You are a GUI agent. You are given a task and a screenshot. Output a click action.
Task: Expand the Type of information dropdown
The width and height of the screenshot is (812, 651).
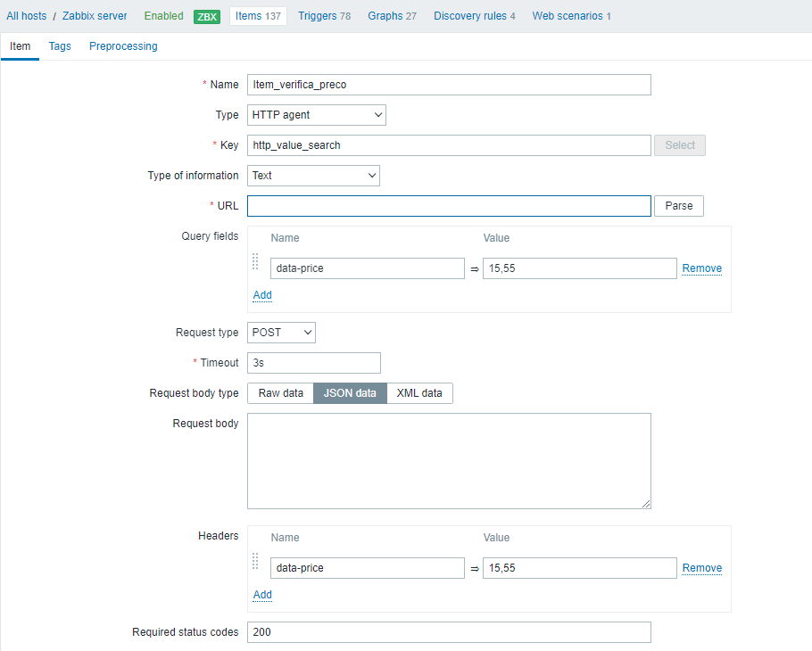313,176
